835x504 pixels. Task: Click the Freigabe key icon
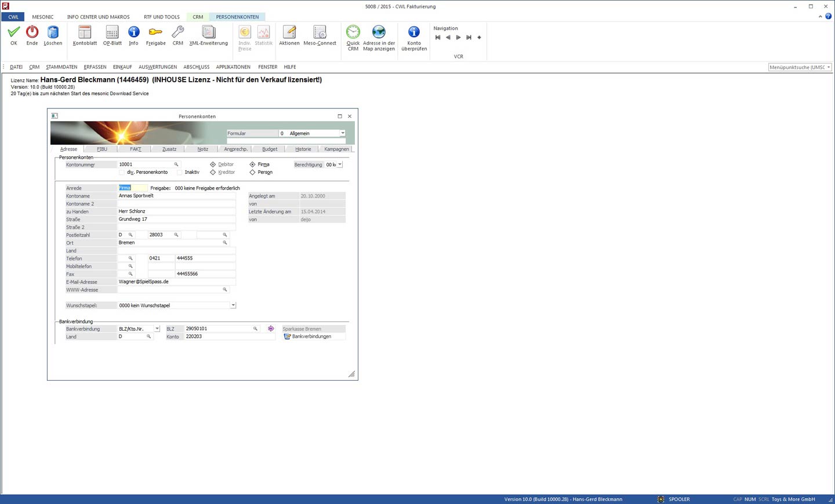coord(155,32)
